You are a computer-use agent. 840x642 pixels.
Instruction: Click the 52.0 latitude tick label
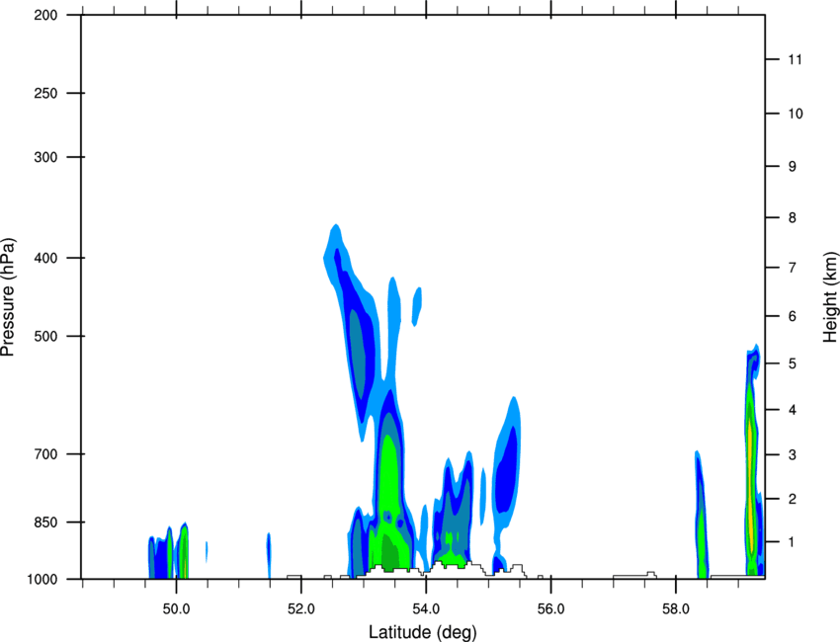301,609
